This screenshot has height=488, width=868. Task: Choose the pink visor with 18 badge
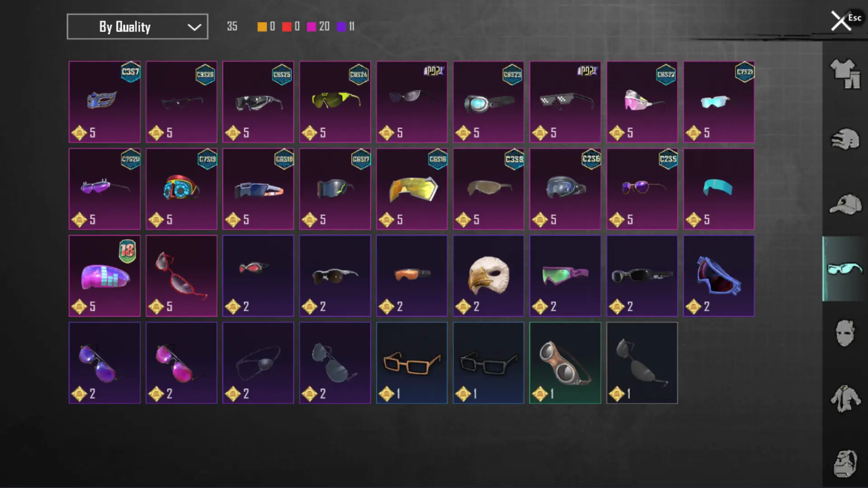click(104, 276)
